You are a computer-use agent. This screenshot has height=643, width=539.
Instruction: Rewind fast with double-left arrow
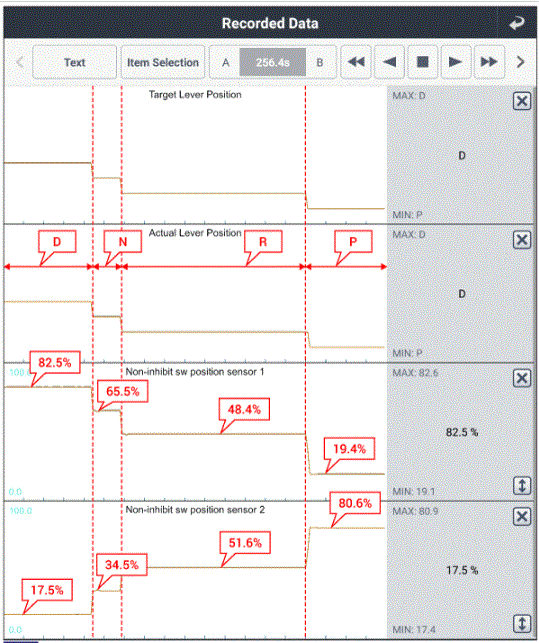tap(356, 62)
